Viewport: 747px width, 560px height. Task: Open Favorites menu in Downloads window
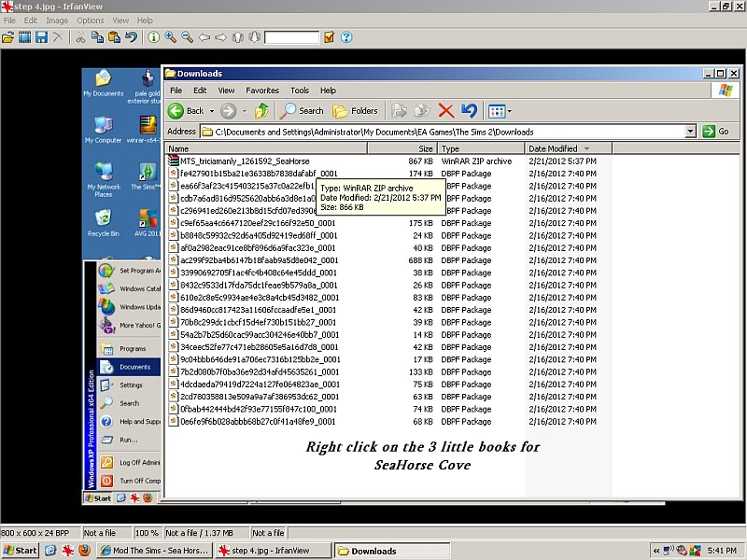click(x=262, y=91)
